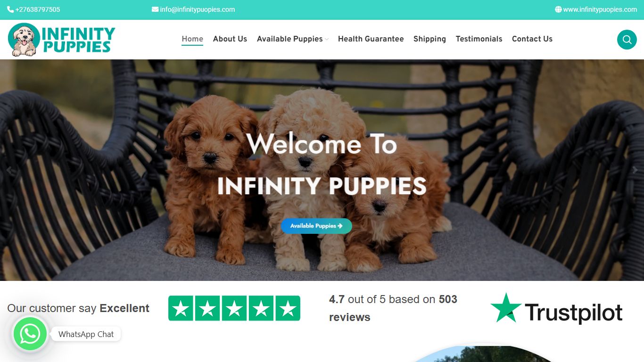Open the search magnifier icon
The width and height of the screenshot is (644, 362).
pyautogui.click(x=627, y=40)
